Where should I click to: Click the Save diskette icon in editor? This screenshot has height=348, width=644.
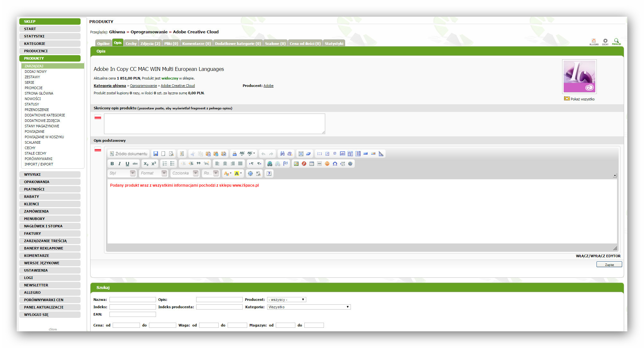pyautogui.click(x=156, y=154)
